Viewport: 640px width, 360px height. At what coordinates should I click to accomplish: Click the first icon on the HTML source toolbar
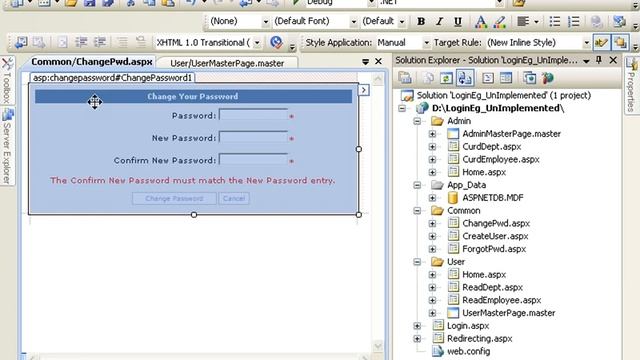coord(21,42)
